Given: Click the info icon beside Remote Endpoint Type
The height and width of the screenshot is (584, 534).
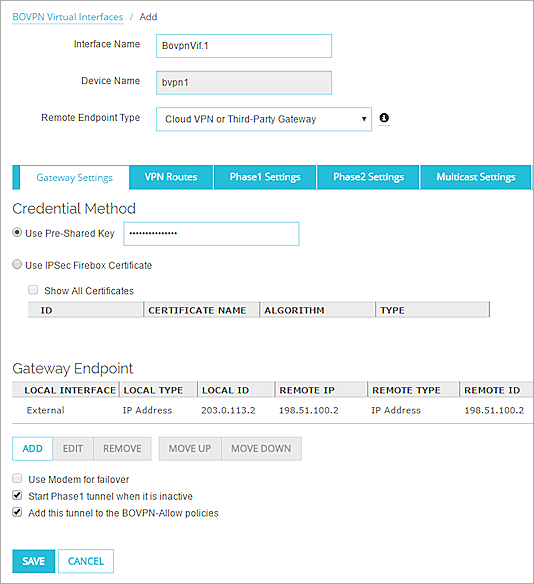Looking at the screenshot, I should pyautogui.click(x=384, y=118).
